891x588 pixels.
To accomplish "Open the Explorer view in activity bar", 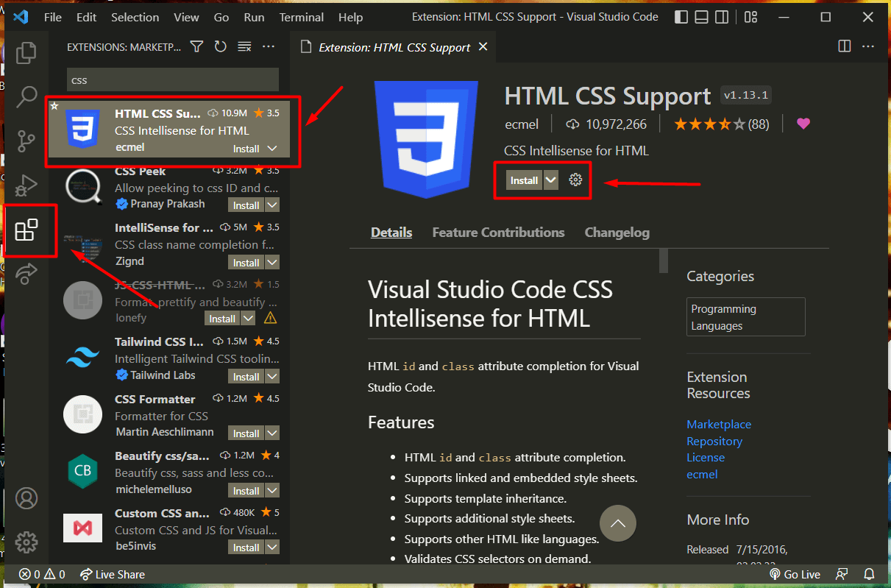I will click(26, 52).
